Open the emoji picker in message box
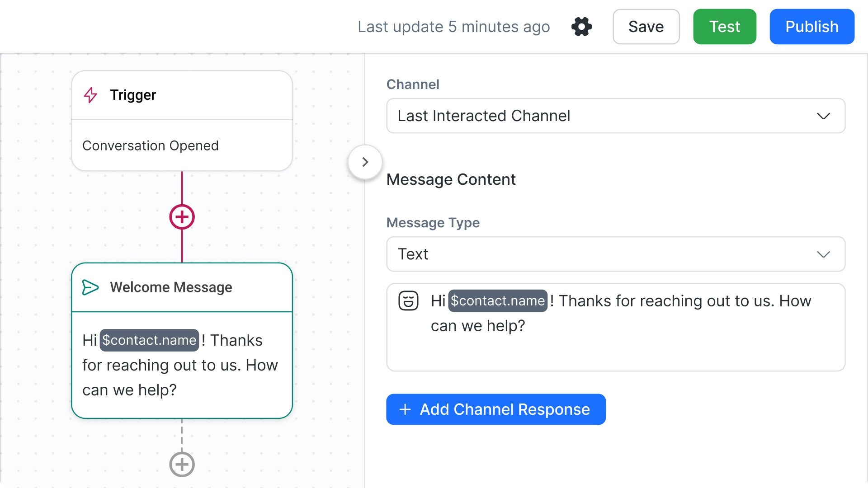868x488 pixels. click(408, 301)
